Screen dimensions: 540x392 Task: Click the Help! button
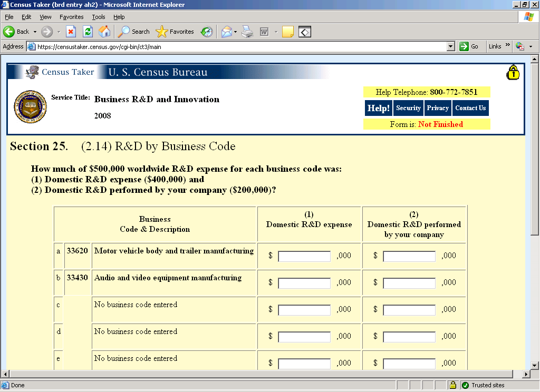tap(378, 108)
